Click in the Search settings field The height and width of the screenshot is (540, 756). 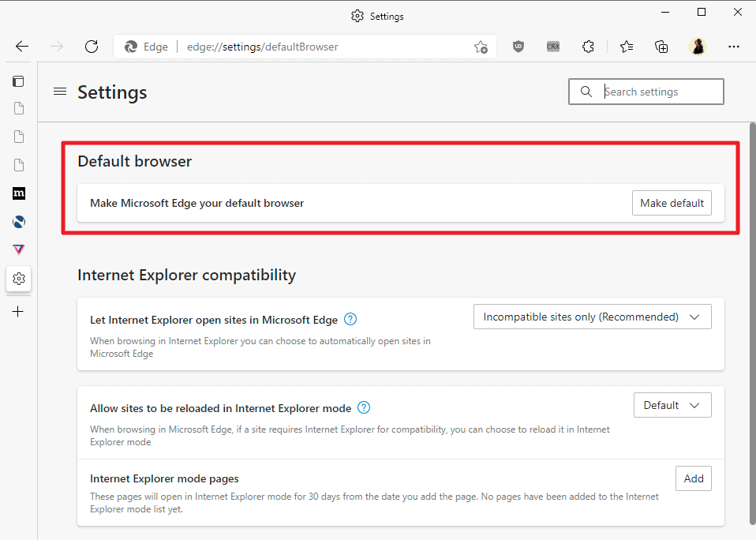[x=646, y=92]
